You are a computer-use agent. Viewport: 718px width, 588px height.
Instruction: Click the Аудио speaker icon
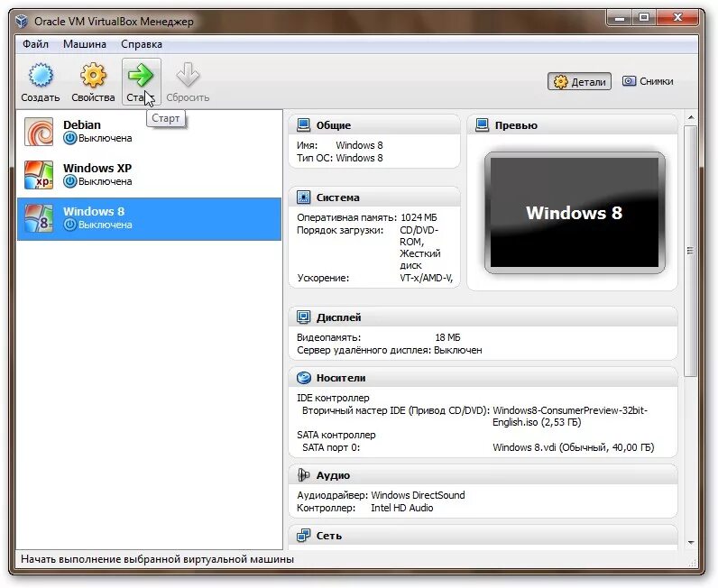[304, 475]
